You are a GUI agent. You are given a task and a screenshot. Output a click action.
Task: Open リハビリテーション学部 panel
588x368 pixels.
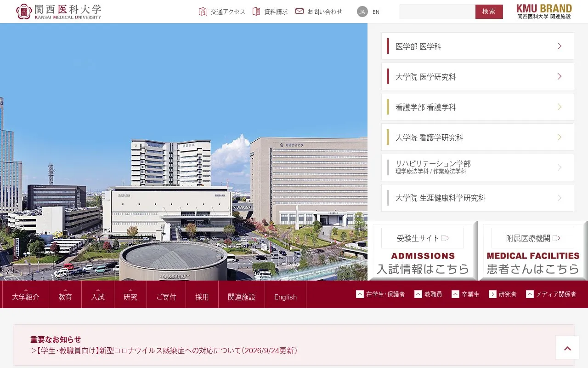point(478,167)
